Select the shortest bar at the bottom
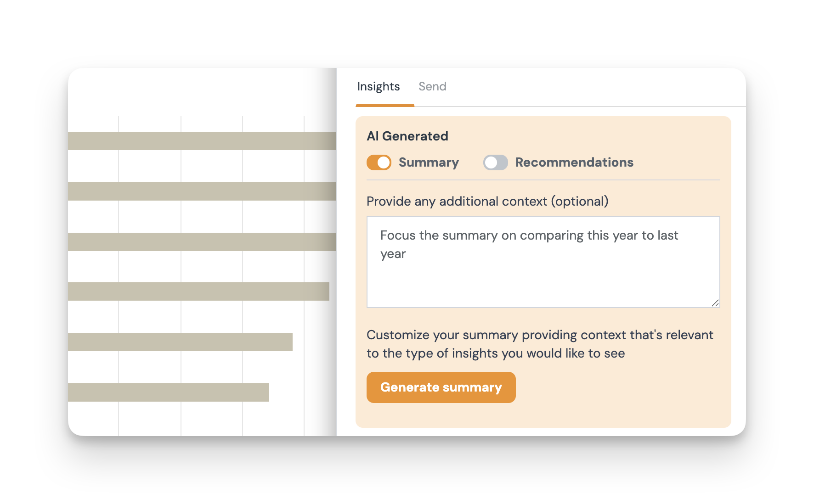814x504 pixels. pos(168,392)
